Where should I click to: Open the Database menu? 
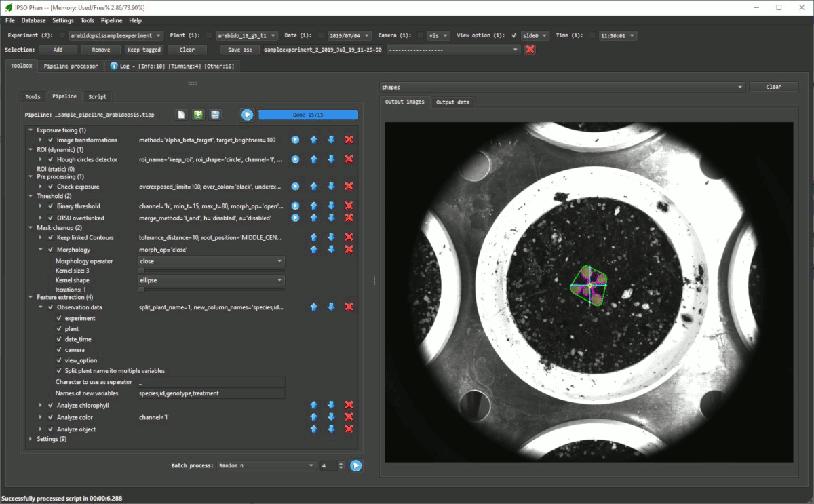tap(33, 20)
